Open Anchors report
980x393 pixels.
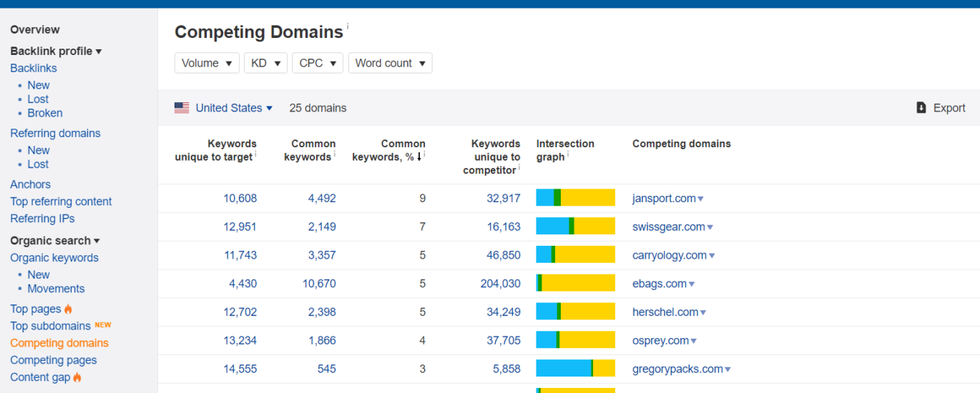click(x=30, y=184)
